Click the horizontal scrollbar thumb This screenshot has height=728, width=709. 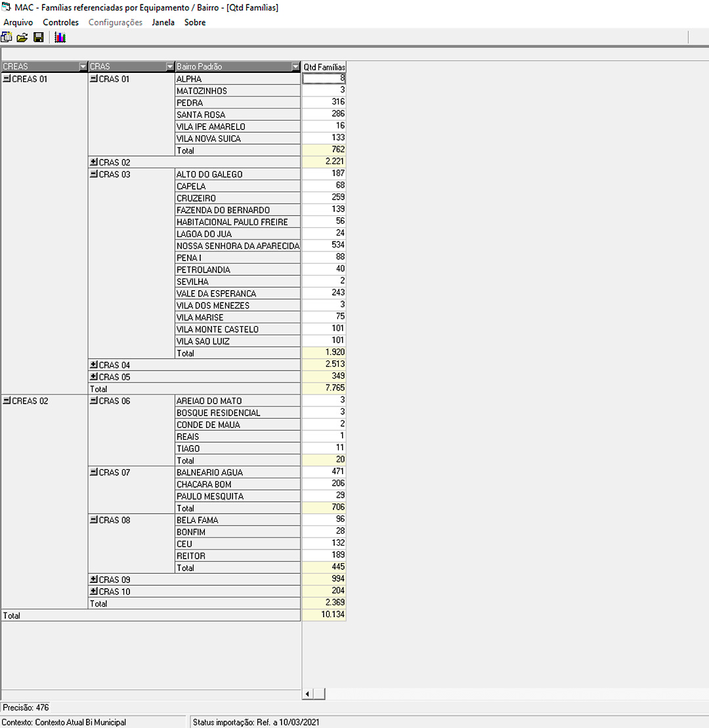319,694
